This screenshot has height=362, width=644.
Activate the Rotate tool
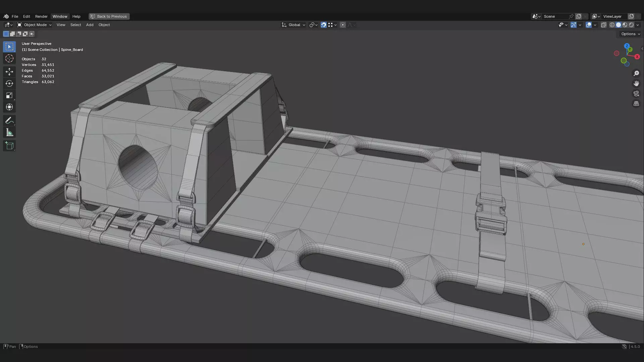(9, 83)
